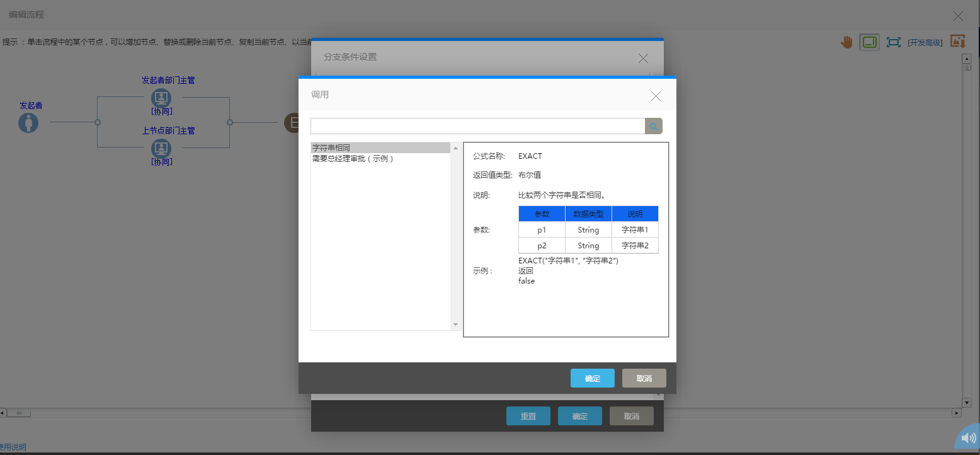Click 确定 button in 调用 dialog
Viewport: 980px width, 455px height.
[592, 378]
